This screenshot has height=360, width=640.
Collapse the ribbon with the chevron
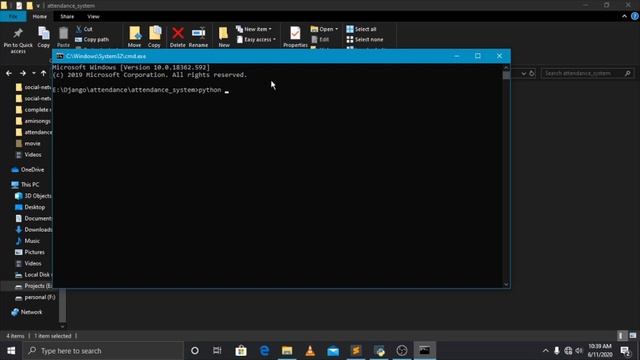point(624,16)
